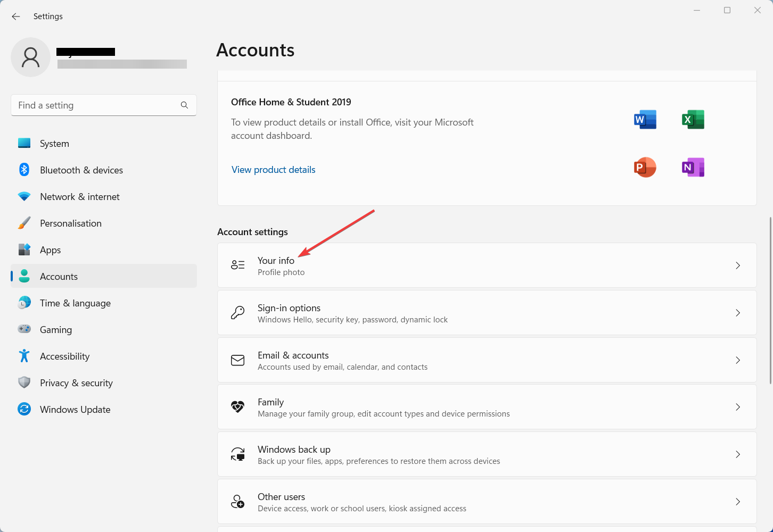Select Apps label in sidebar
The image size is (773, 532).
[51, 250]
